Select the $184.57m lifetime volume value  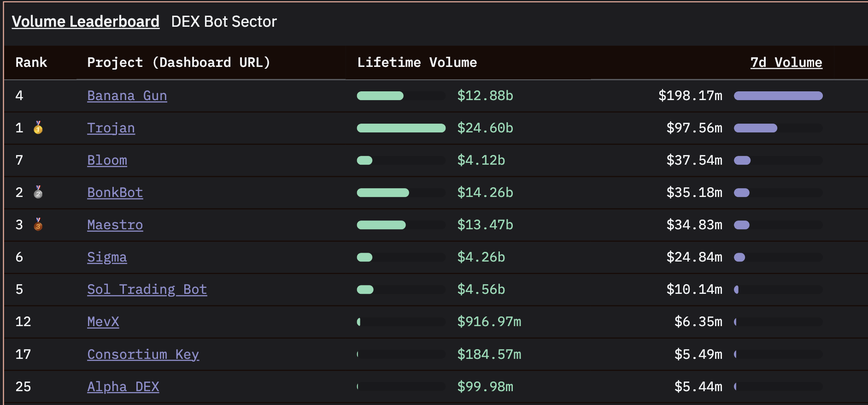489,354
